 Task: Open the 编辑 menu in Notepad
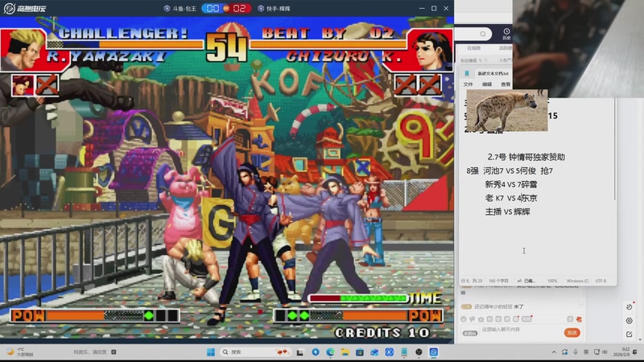487,84
